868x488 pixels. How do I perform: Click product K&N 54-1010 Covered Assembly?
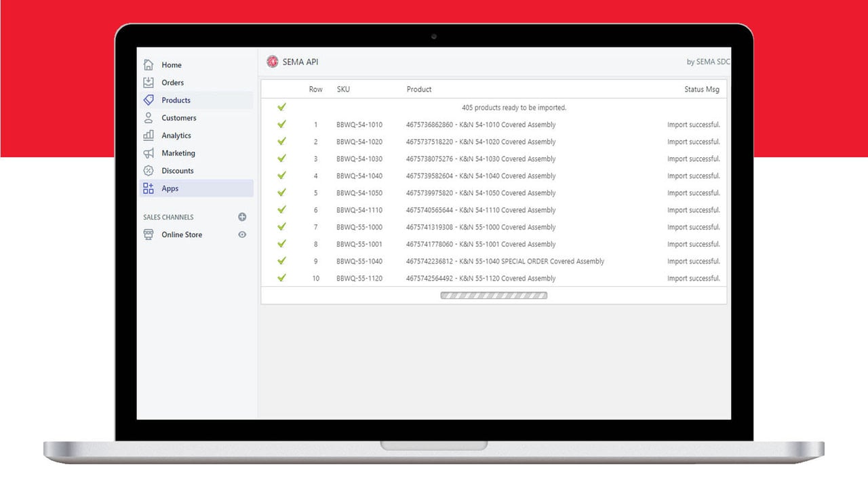[481, 125]
